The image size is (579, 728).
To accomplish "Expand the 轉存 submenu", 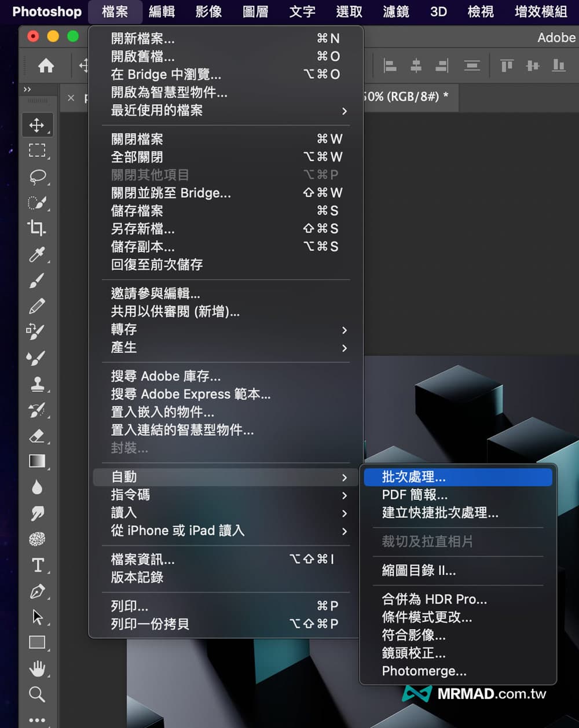I will [226, 330].
